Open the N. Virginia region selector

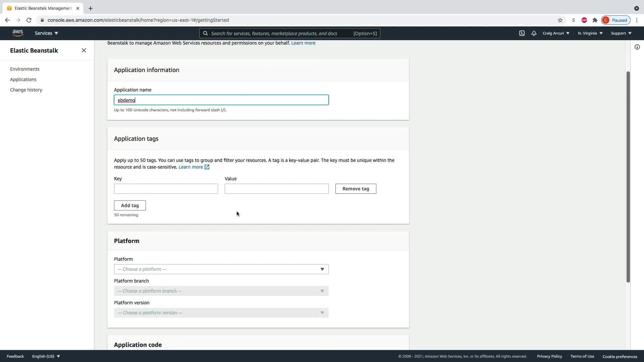coord(590,33)
